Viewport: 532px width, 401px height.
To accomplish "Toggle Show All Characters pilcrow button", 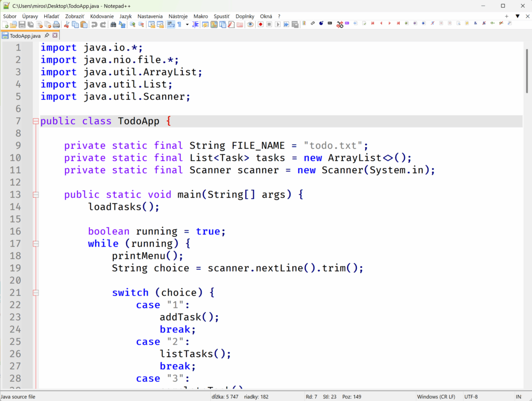I will pos(179,24).
